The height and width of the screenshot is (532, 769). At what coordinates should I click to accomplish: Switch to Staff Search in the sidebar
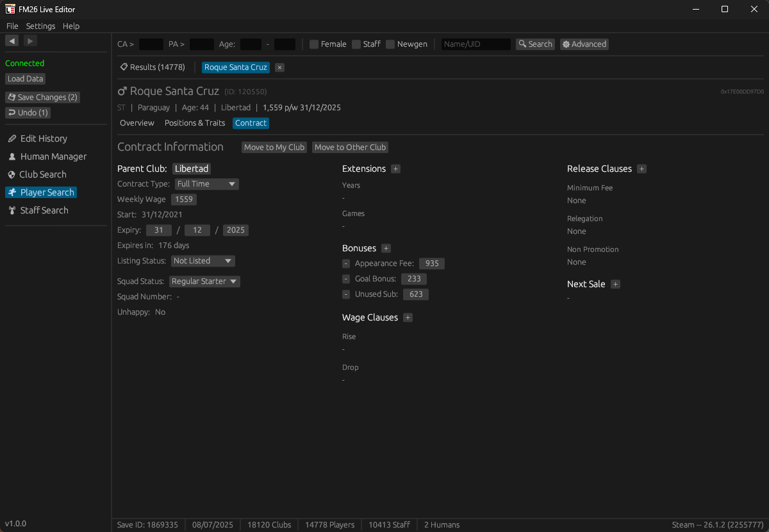44,210
